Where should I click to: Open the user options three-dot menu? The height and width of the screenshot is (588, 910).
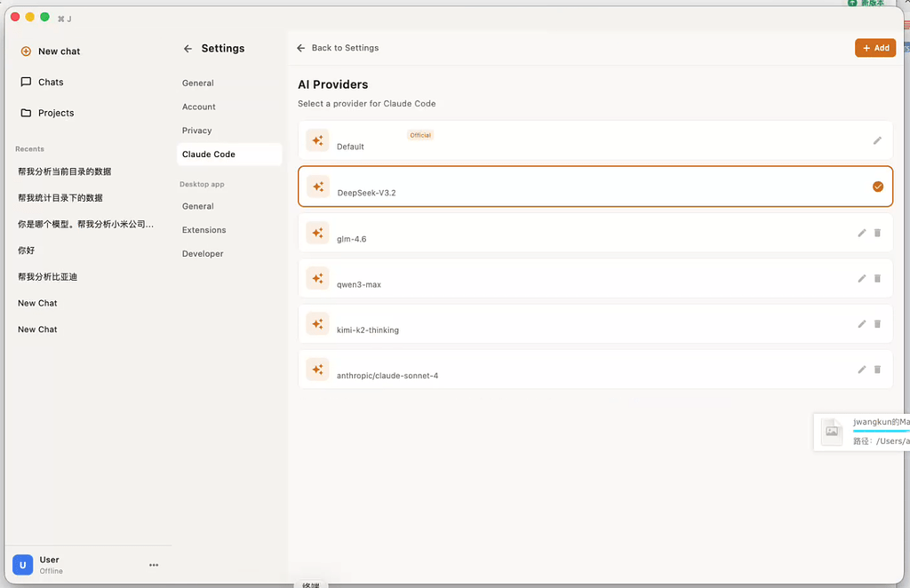(154, 565)
